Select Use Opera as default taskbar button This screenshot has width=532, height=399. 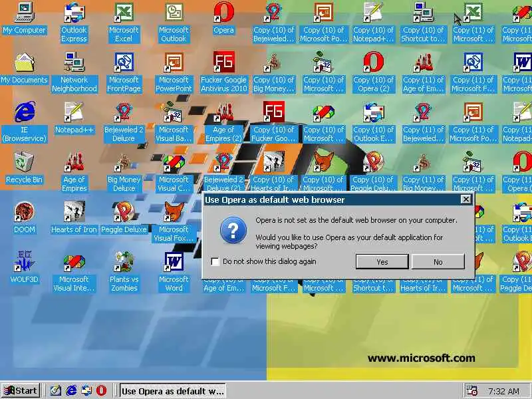pyautogui.click(x=173, y=391)
